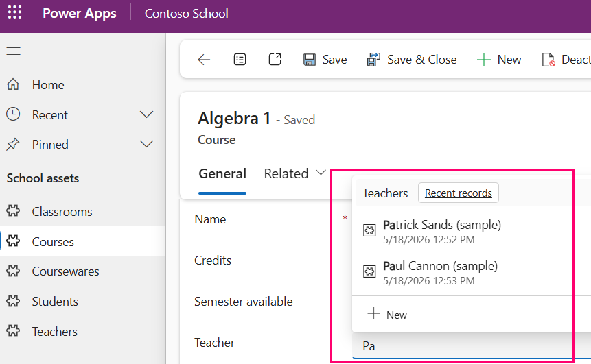Click timestamp 5/18/2026 12:52 PM

428,239
